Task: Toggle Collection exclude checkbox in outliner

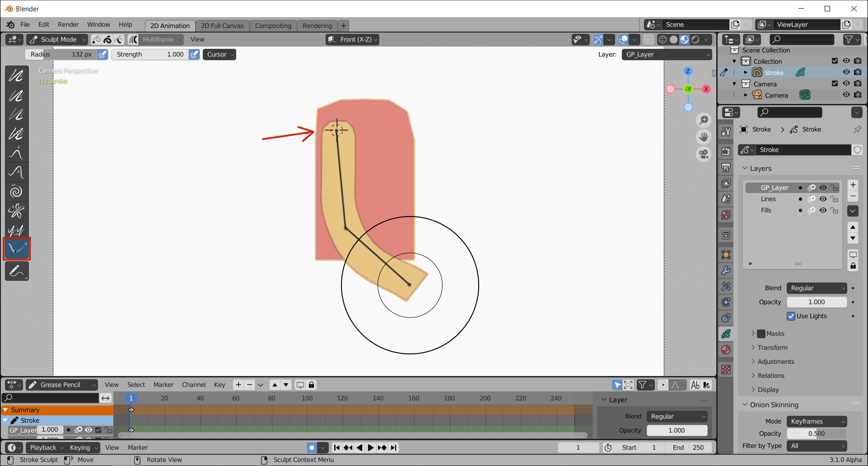Action: click(835, 61)
